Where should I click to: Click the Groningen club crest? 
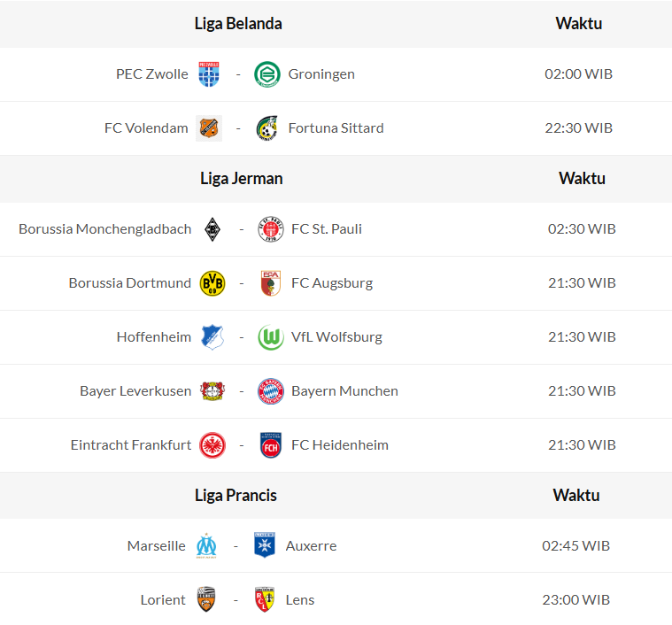[266, 74]
